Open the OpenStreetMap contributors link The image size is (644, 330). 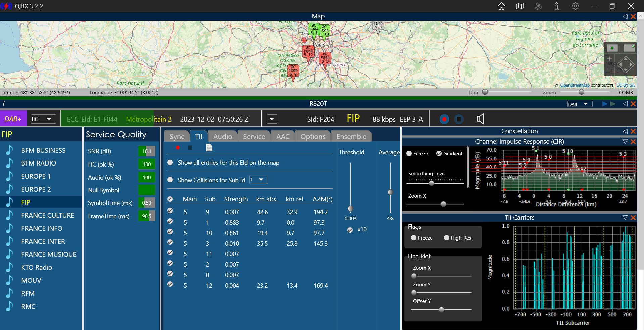575,85
